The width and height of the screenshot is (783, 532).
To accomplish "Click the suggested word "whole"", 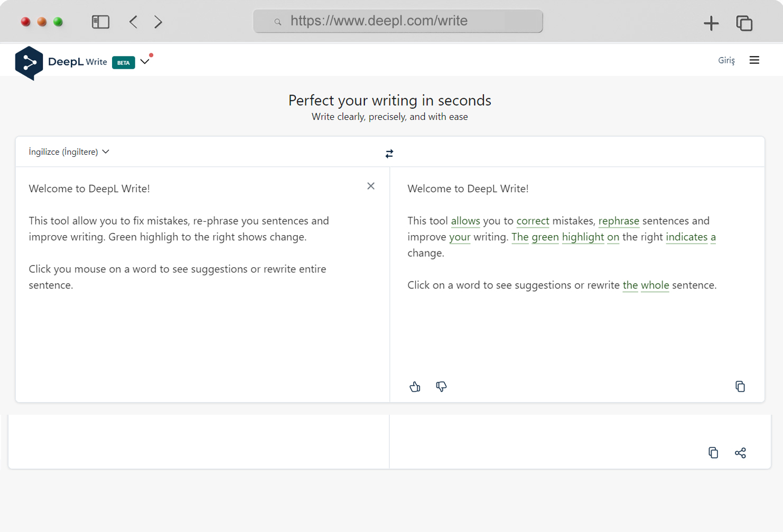I will 655,285.
